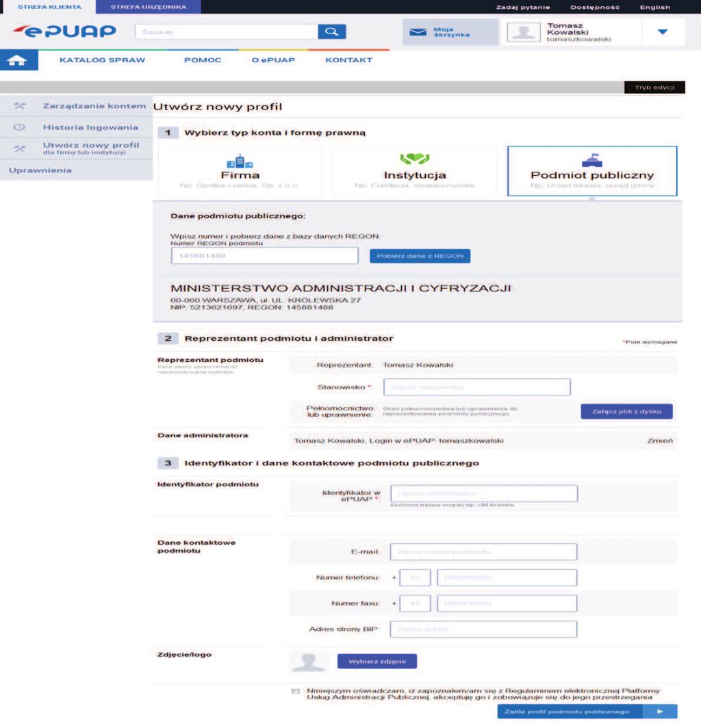The height and width of the screenshot is (728, 701).
Task: Click the search magnifier button
Action: click(332, 31)
